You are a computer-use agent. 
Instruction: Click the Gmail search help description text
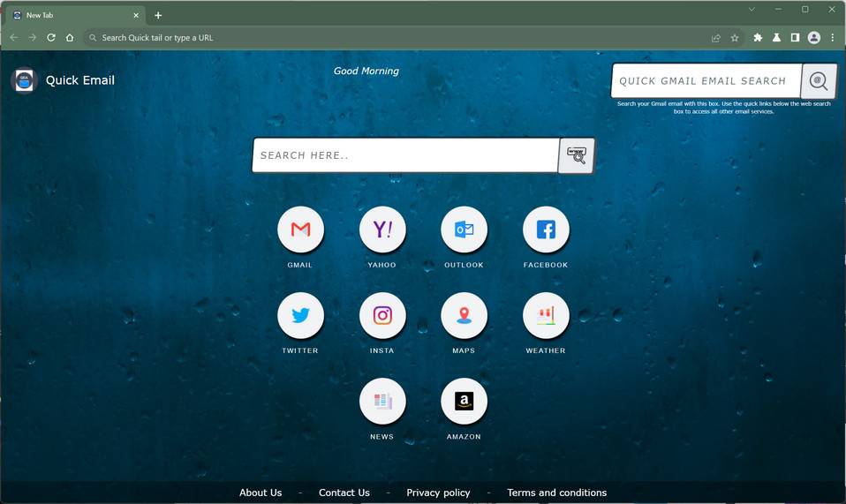tap(724, 108)
